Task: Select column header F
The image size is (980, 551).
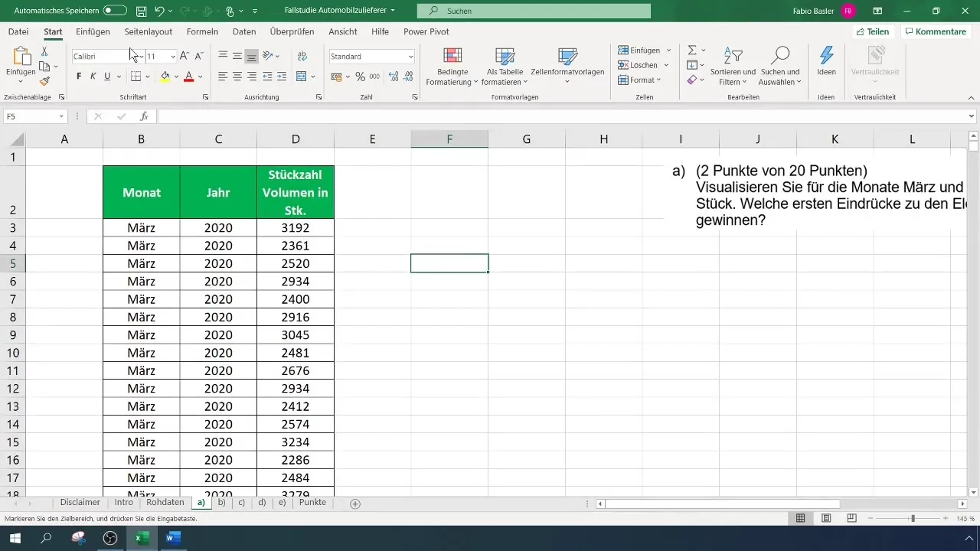Action: [x=449, y=139]
